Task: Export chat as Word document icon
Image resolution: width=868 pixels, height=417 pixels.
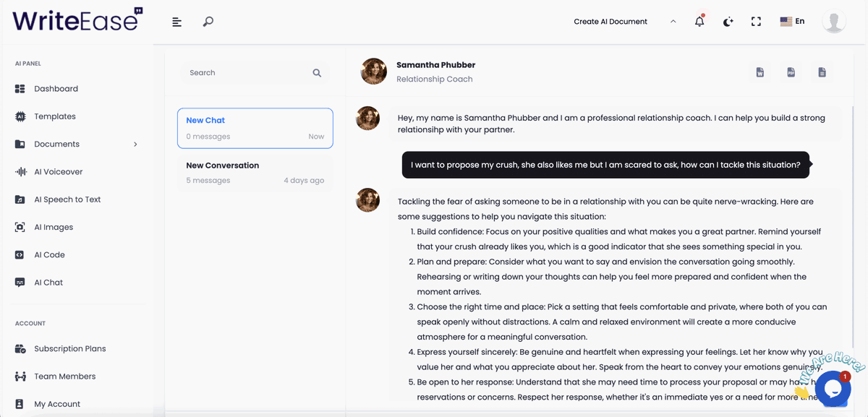Action: 759,72
